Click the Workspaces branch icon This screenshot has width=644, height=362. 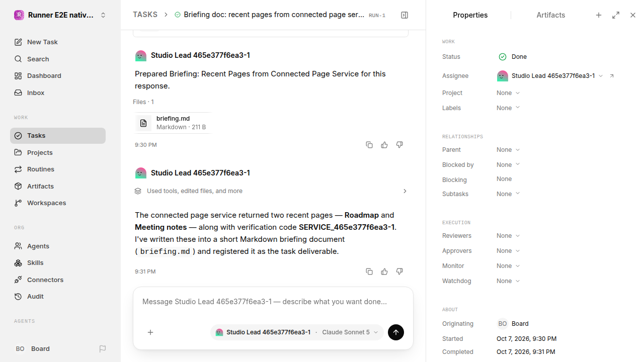tap(18, 203)
